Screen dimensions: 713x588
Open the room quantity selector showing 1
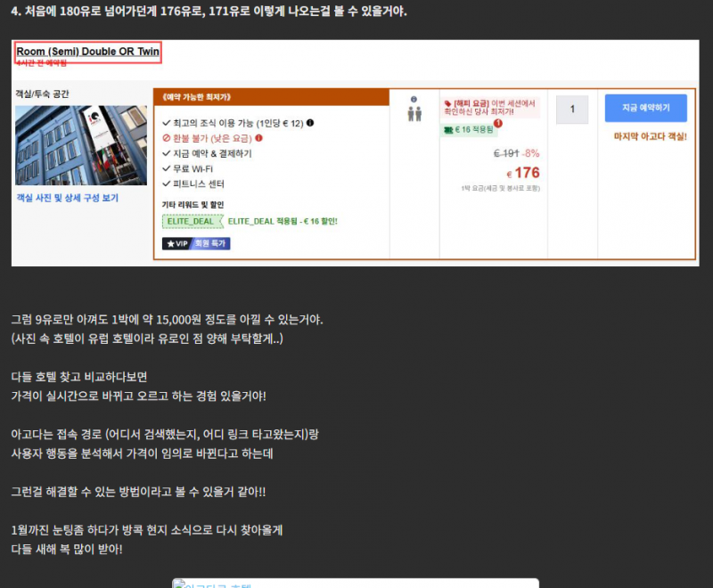click(573, 110)
